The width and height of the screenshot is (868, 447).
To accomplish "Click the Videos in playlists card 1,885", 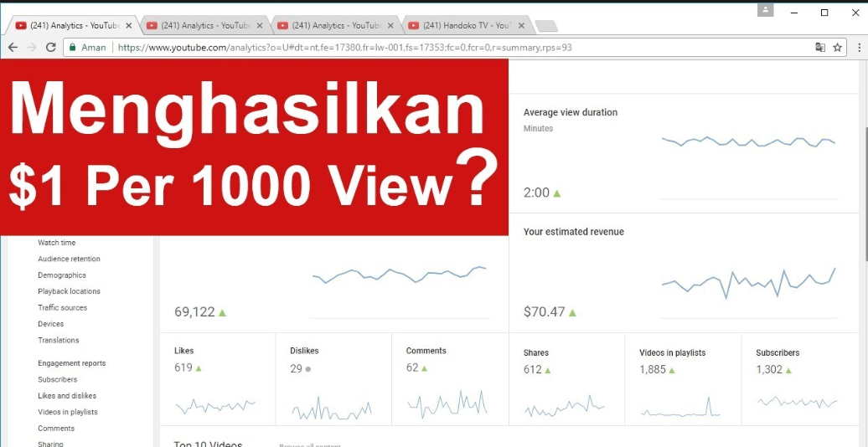I will pos(683,379).
